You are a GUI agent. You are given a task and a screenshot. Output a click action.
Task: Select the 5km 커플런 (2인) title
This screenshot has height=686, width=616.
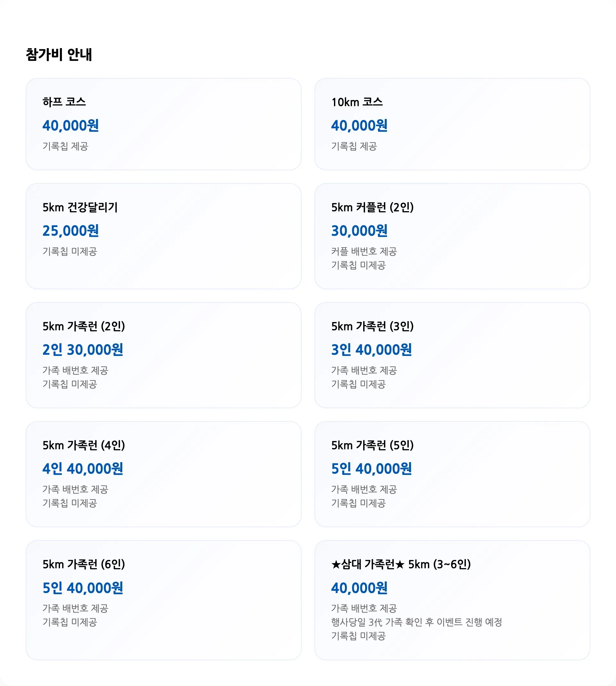tap(372, 207)
